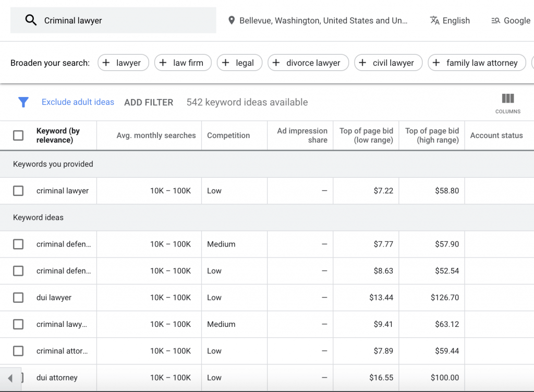Click the magnifying glass search icon

click(x=31, y=20)
